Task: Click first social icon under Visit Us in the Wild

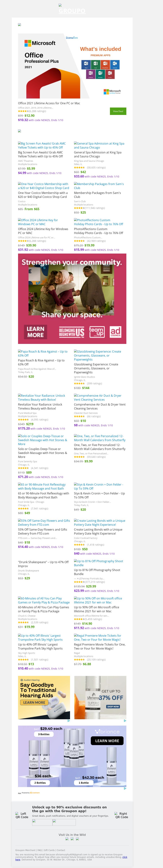Action: coord(67,839)
